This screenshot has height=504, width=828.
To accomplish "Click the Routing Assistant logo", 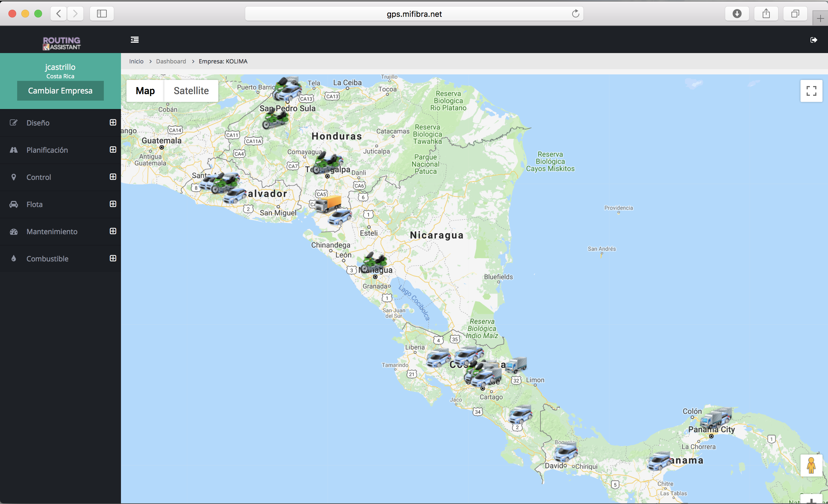I will tap(61, 43).
